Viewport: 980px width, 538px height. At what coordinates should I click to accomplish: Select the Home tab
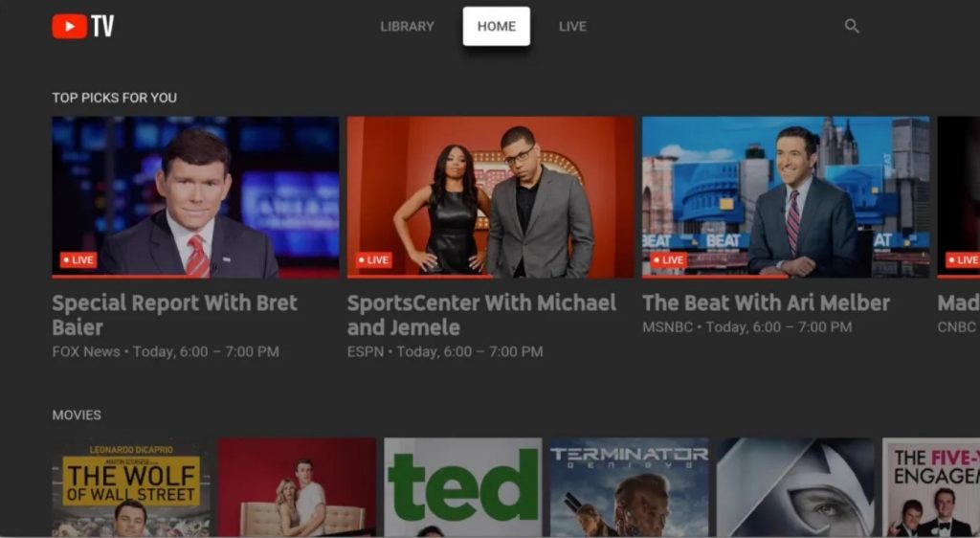click(x=497, y=26)
